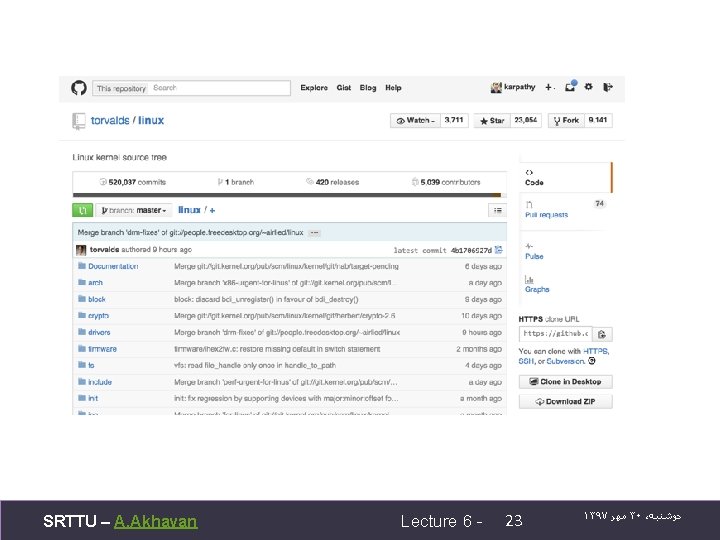Screen dimensions: 720x540
Task: Show the language breakdown bar
Action: click(x=289, y=195)
